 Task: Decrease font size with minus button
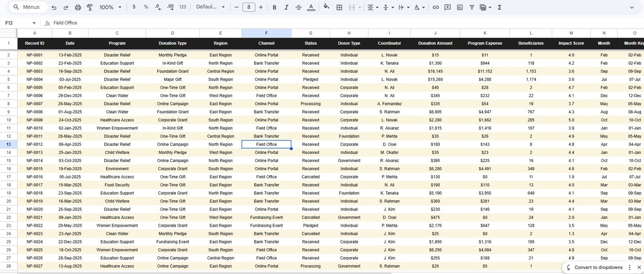(237, 7)
